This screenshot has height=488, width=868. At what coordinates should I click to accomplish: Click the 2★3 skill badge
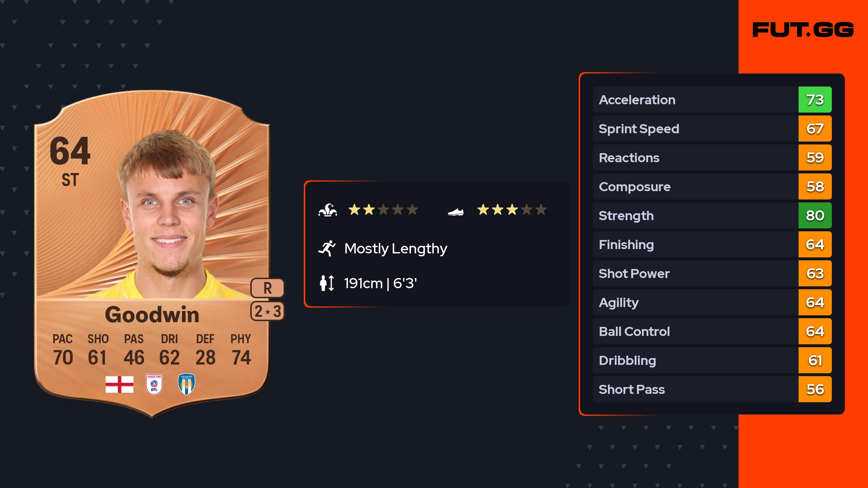pos(267,311)
